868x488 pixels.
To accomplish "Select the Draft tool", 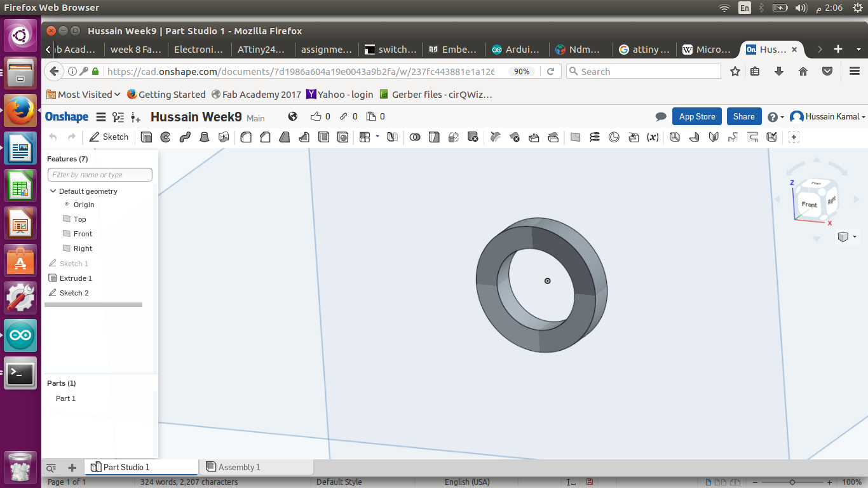I will pyautogui.click(x=285, y=137).
